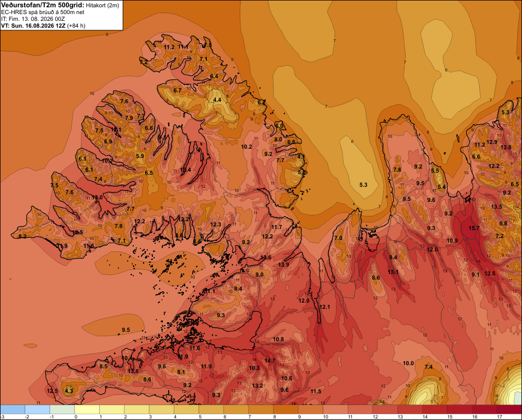
Task: Pick the legend swatch between 7 and 8
Action: coord(261,410)
